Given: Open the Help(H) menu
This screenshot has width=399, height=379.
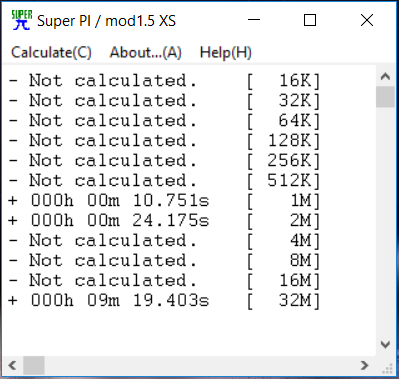Looking at the screenshot, I should tap(226, 52).
